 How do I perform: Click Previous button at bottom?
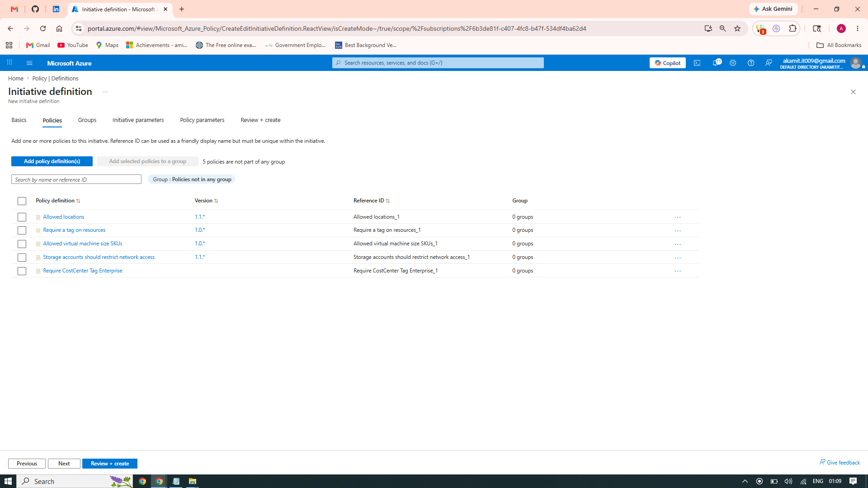(x=27, y=464)
